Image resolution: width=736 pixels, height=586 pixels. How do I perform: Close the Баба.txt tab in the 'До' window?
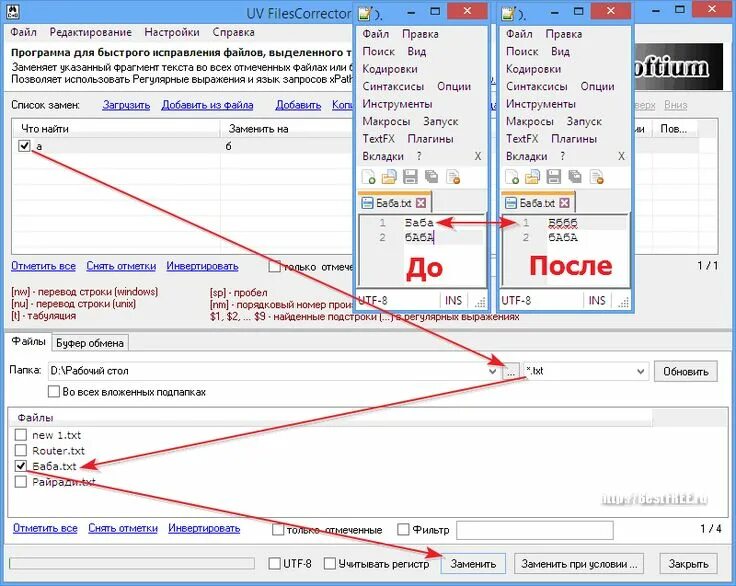[x=422, y=203]
